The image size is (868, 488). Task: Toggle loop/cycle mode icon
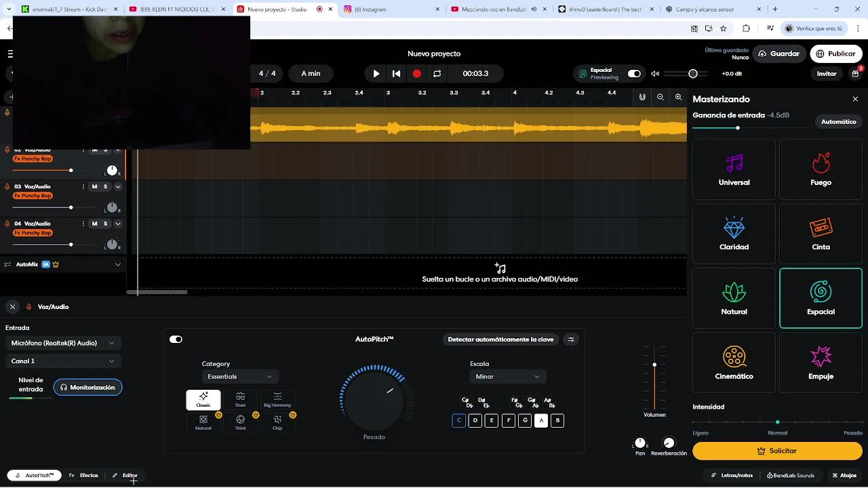437,74
